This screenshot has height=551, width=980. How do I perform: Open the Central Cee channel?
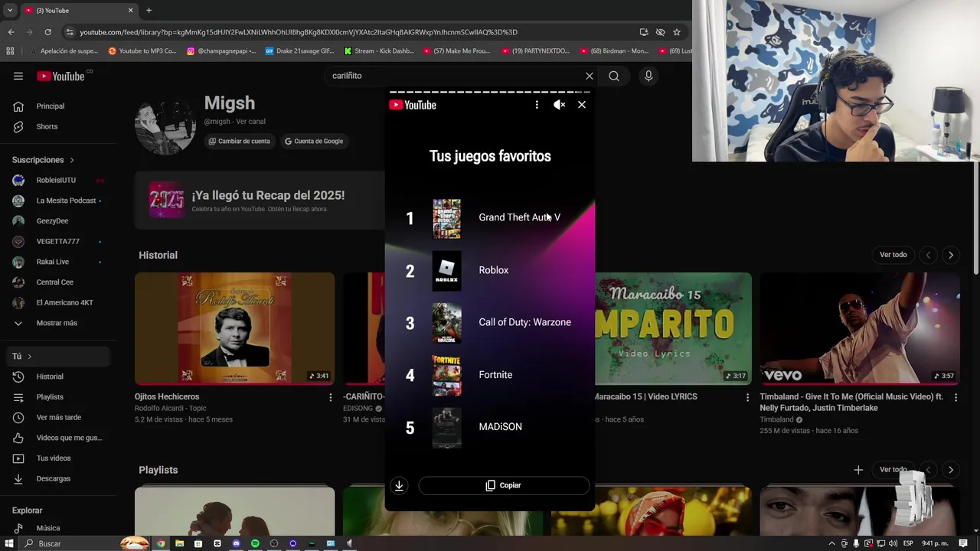(59, 282)
